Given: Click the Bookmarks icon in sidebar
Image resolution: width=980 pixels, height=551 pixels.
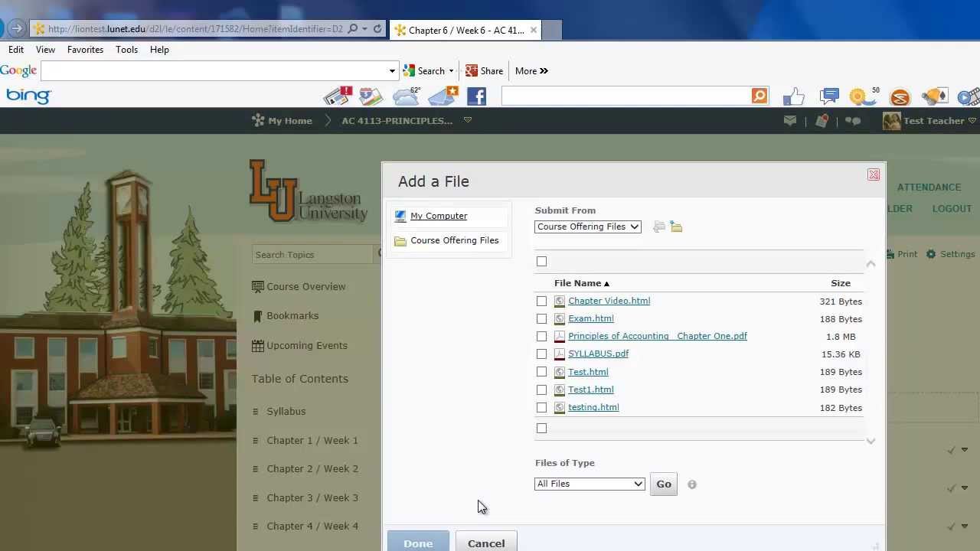Looking at the screenshot, I should coord(258,316).
